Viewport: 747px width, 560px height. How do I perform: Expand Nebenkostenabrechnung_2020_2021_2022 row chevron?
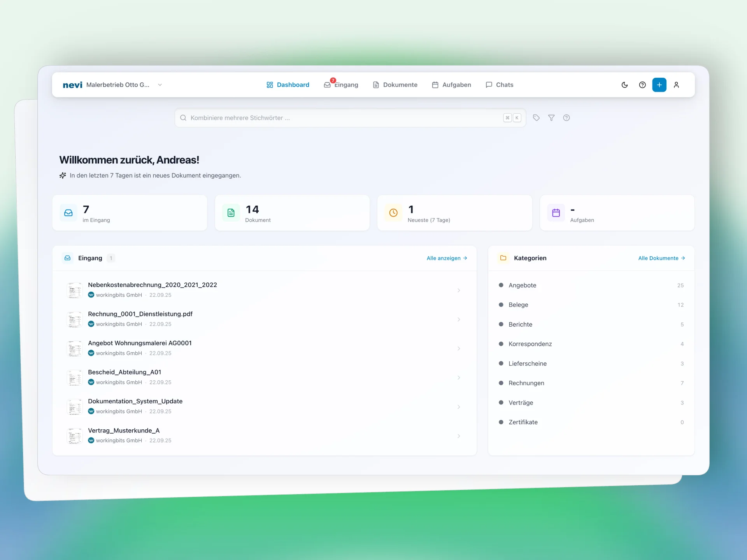[459, 290]
